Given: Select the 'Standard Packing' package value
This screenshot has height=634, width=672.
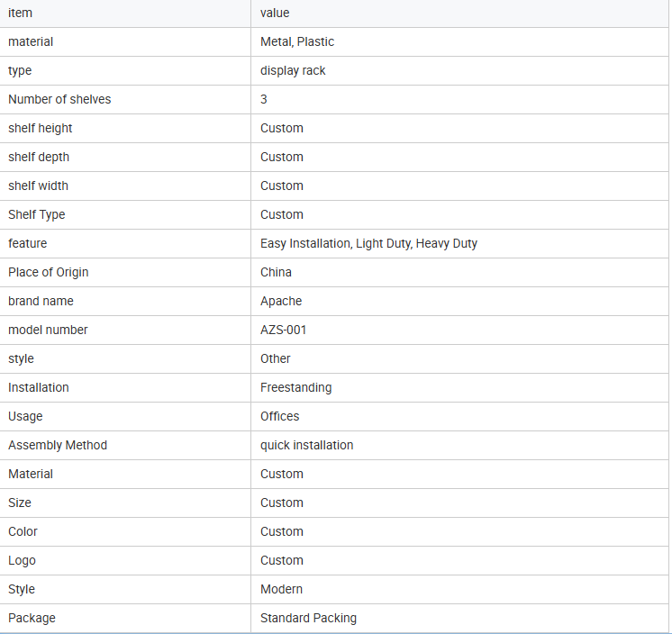Looking at the screenshot, I should click(308, 618).
